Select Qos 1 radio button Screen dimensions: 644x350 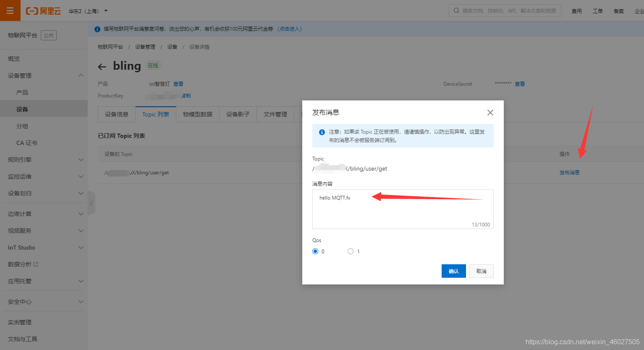[x=351, y=251]
